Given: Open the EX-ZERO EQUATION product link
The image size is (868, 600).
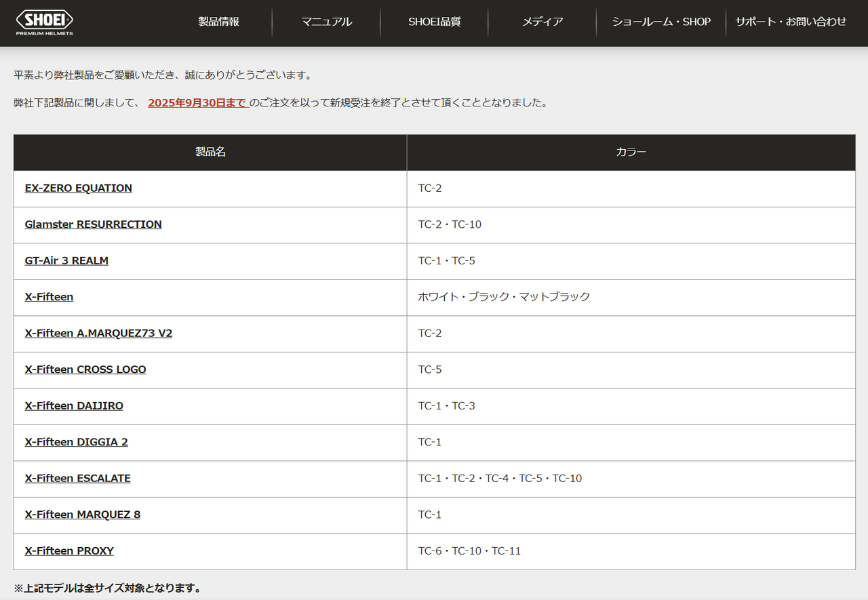Looking at the screenshot, I should (x=79, y=188).
